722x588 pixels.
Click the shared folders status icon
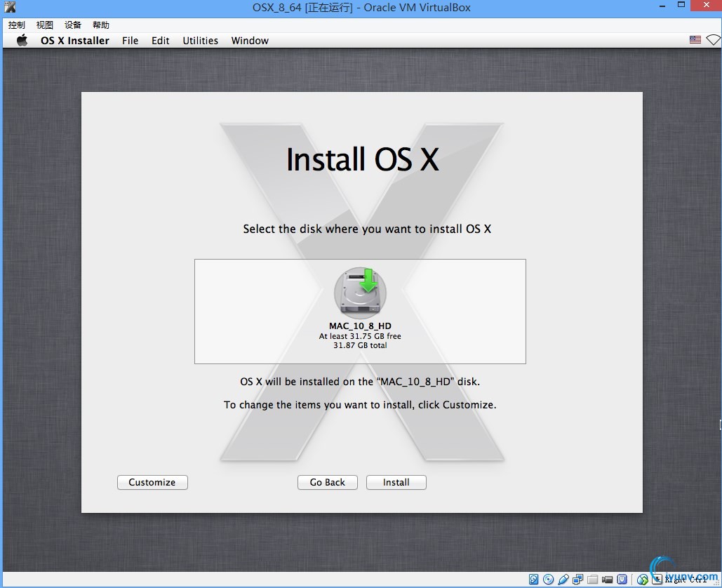[x=593, y=580]
